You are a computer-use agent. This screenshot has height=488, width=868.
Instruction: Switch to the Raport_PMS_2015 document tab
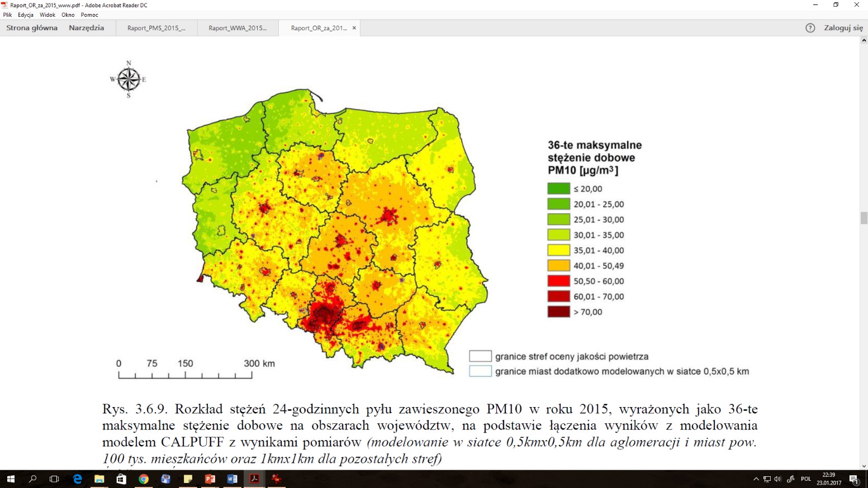[156, 28]
